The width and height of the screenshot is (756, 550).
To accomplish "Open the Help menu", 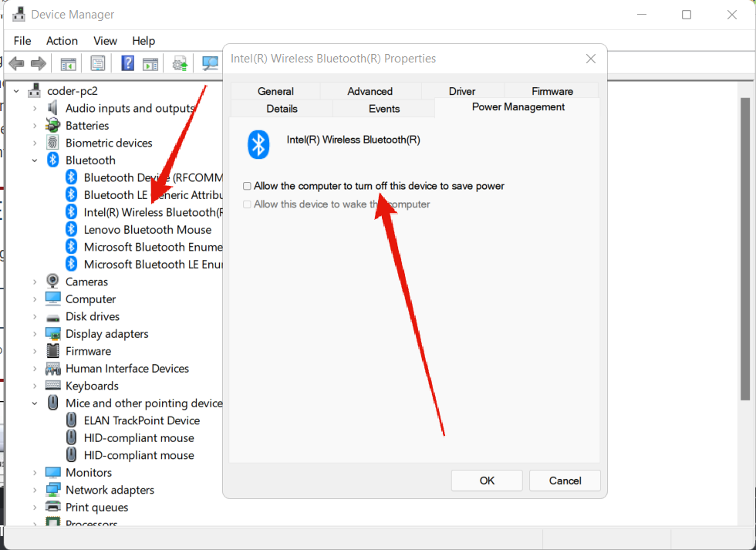I will 143,41.
